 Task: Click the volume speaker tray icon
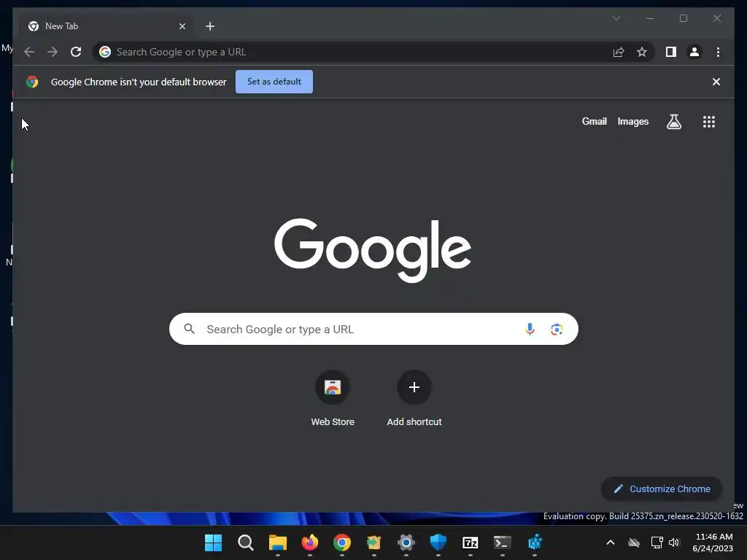(x=674, y=542)
